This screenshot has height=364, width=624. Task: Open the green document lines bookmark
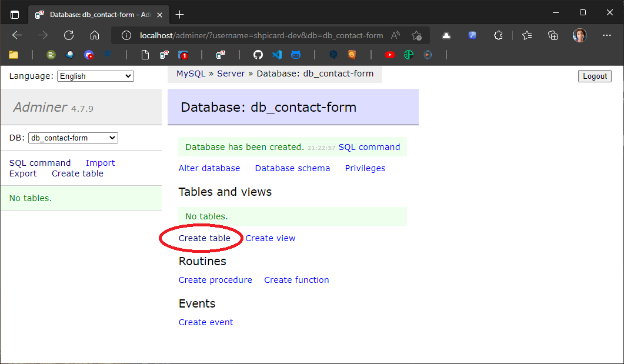tap(51, 55)
